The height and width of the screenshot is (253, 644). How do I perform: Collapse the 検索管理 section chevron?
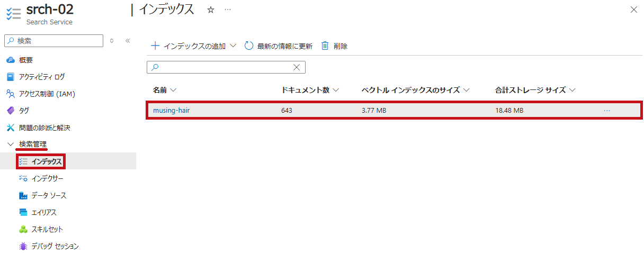pos(10,144)
